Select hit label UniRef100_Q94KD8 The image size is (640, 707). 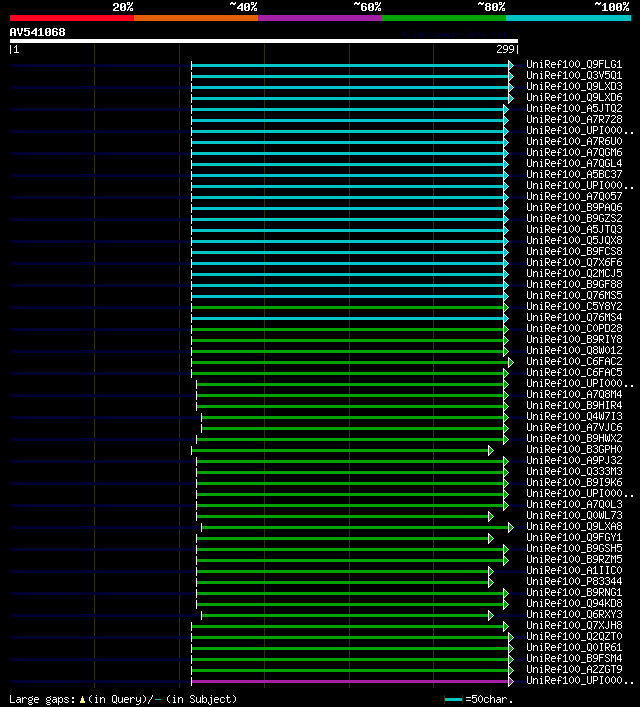coord(574,603)
